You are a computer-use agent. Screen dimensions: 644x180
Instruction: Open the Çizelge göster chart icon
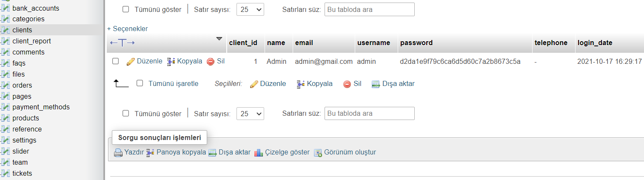tap(259, 152)
